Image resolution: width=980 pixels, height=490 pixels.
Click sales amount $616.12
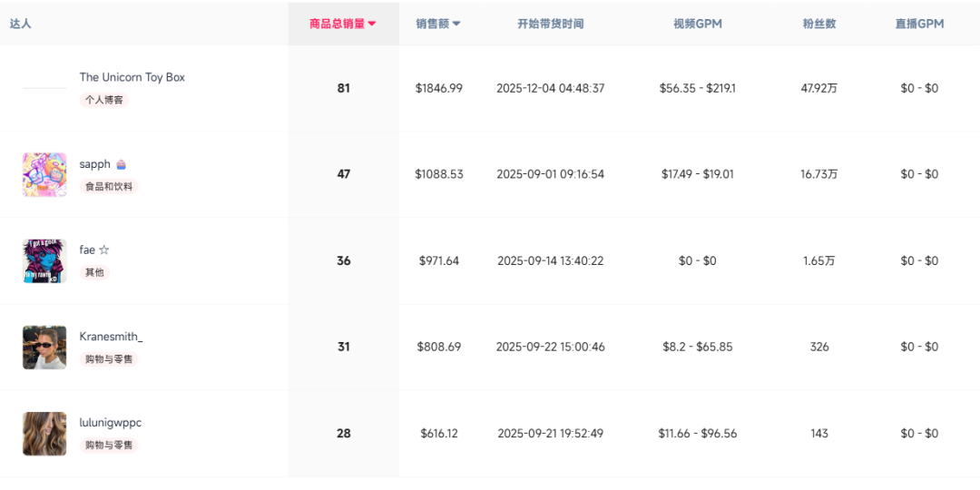[x=439, y=433]
